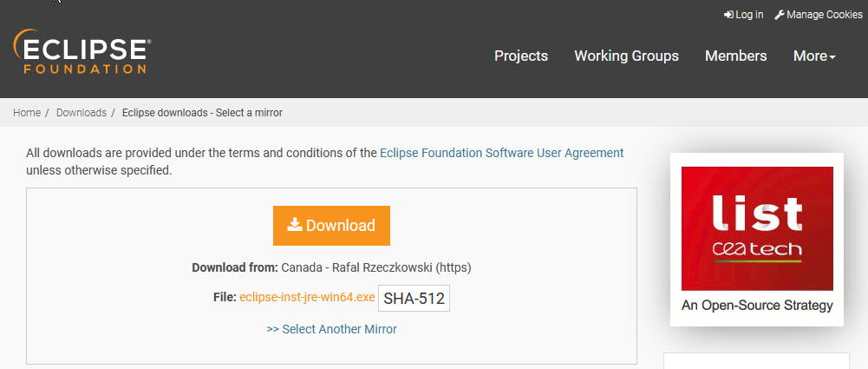The height and width of the screenshot is (369, 868).
Task: Open the Log in link
Action: 749,15
